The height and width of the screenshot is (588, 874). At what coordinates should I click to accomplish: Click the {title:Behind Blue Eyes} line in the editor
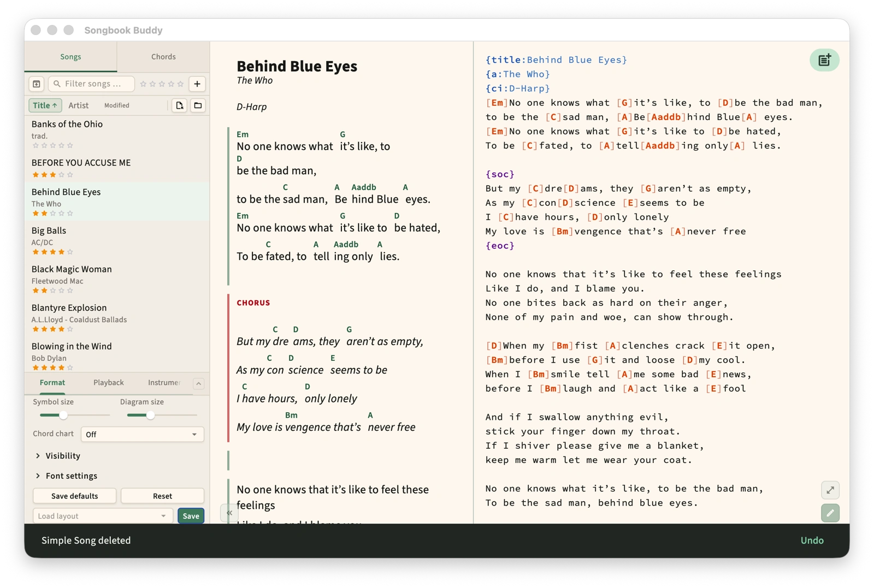coord(556,60)
